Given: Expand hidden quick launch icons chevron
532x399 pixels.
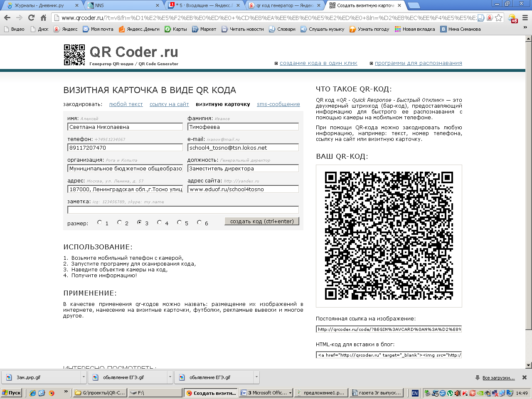Looking at the screenshot, I should click(66, 392).
